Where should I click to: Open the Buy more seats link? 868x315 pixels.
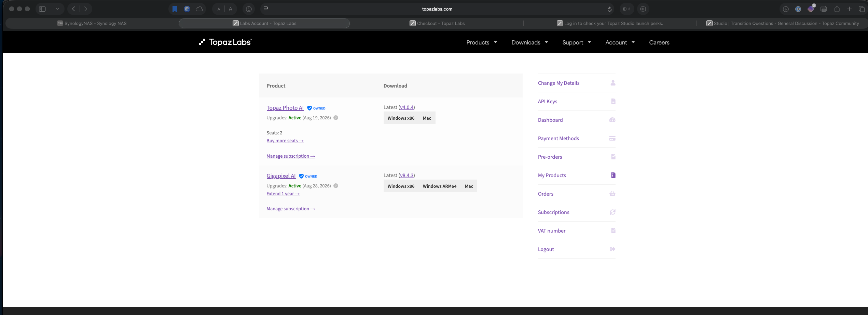click(285, 141)
